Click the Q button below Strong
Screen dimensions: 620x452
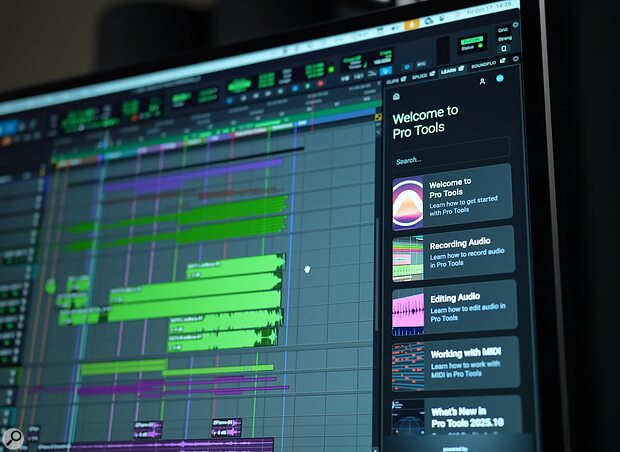(504, 49)
